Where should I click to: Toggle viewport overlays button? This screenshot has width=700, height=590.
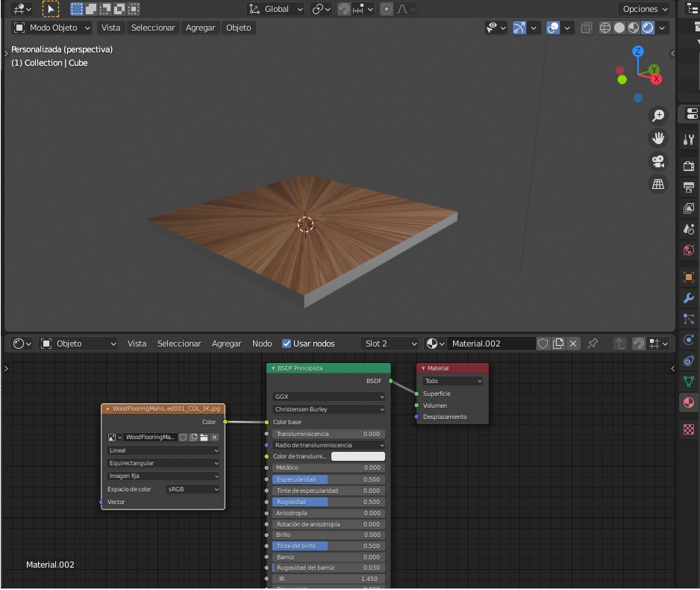pyautogui.click(x=553, y=28)
